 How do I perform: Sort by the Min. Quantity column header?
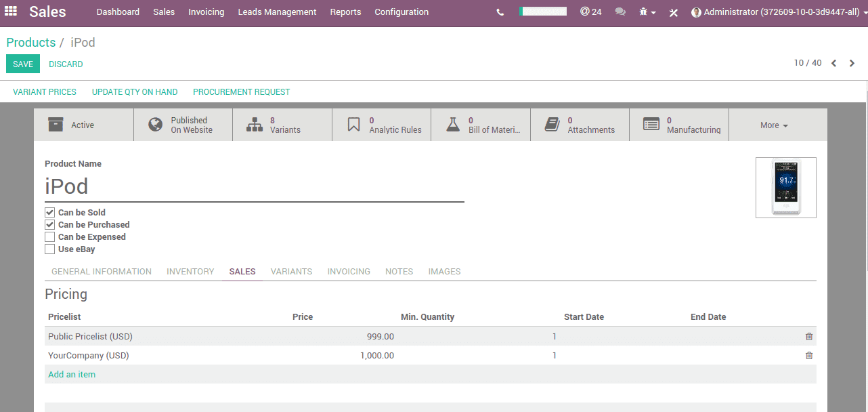[427, 316]
